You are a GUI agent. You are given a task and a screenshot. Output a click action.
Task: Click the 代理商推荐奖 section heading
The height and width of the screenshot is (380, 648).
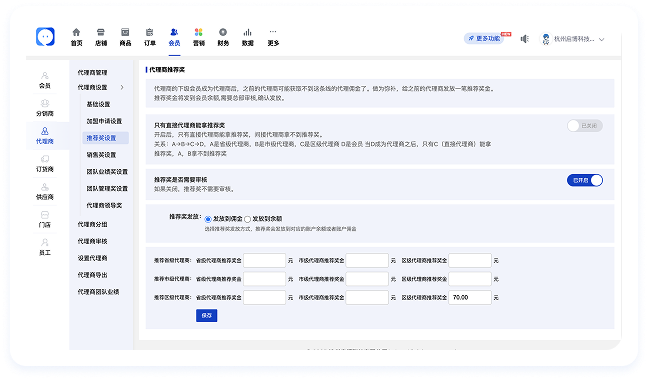[x=167, y=70]
